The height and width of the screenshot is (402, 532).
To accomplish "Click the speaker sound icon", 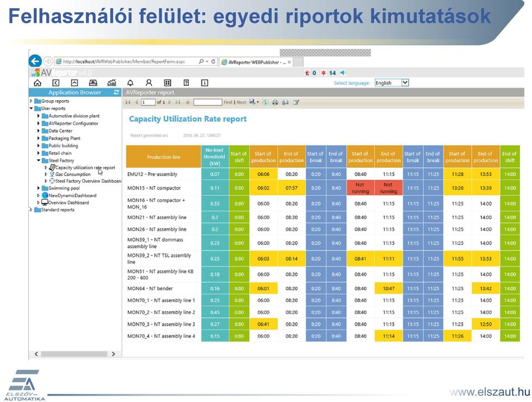I will 343,73.
